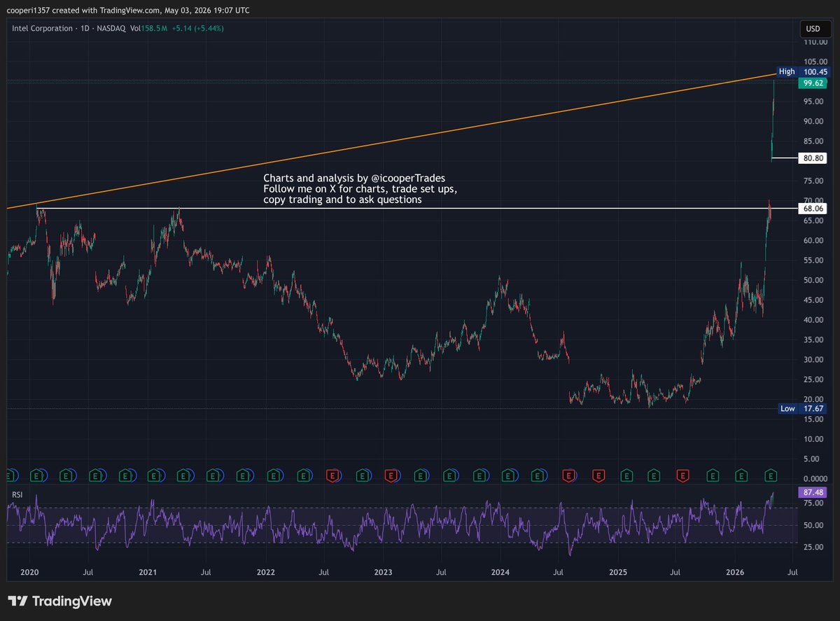Click the red earnings marker above Jul 2024
The image size is (840, 621).
(568, 476)
